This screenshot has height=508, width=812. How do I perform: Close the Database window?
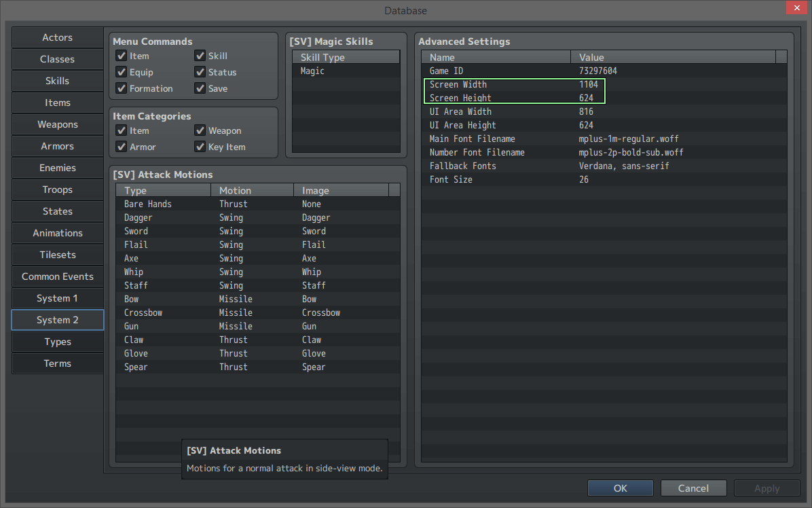[x=796, y=7]
